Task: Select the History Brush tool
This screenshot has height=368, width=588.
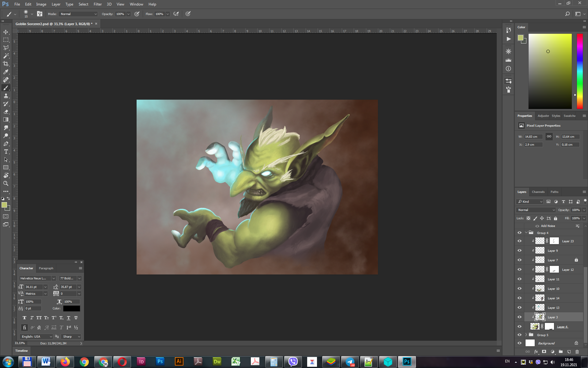Action: 6,104
